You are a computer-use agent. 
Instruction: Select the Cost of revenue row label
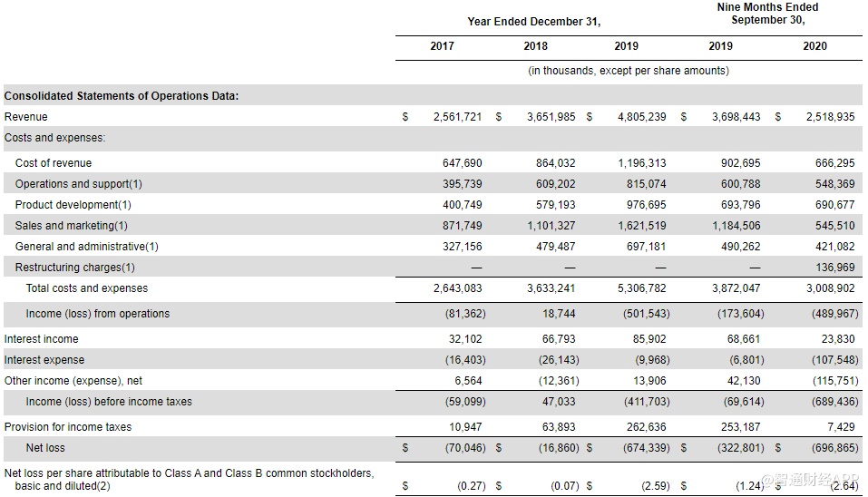click(x=54, y=163)
